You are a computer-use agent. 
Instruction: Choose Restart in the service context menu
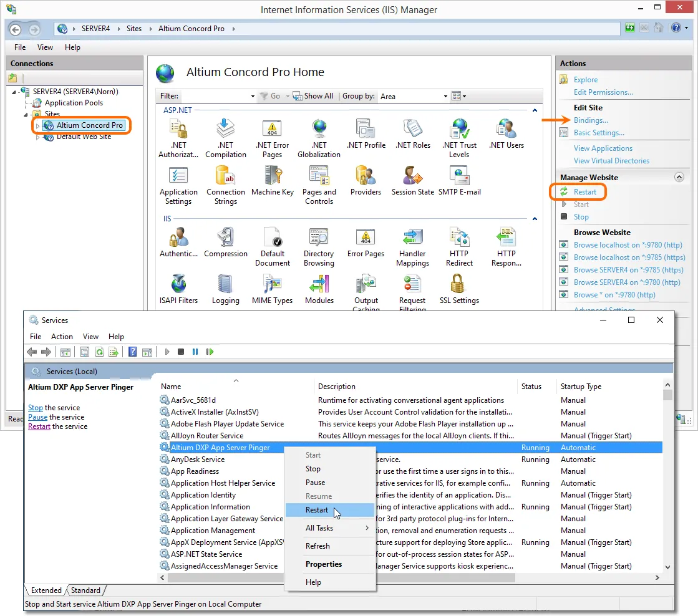click(330, 509)
